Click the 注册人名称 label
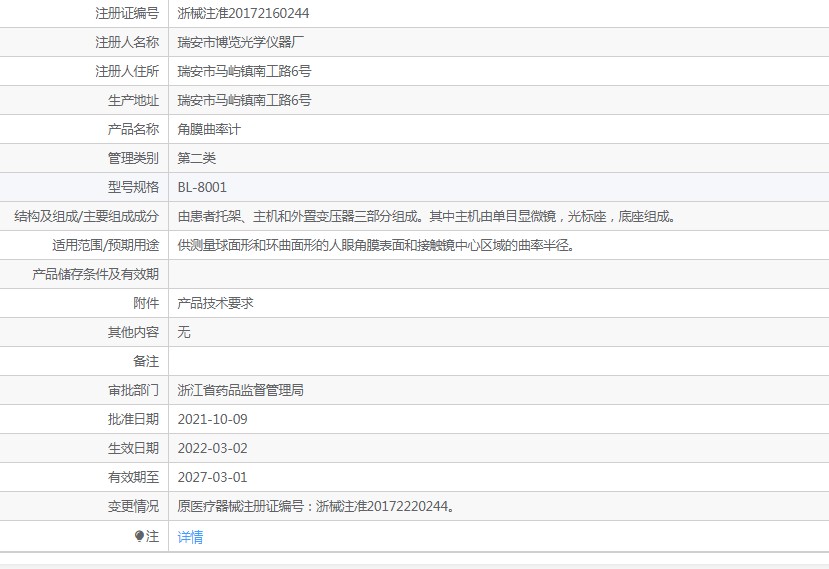Screen dimensions: 829x569 pos(127,42)
